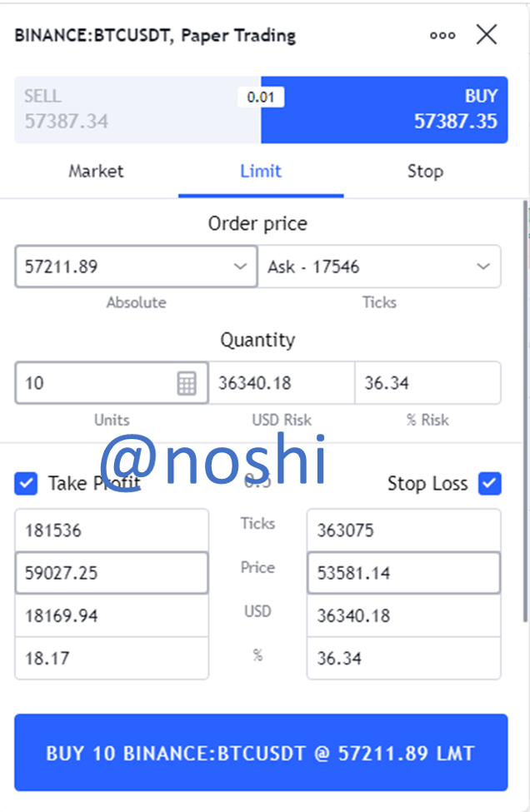Click the panel's vertical scrollbar
This screenshot has width=530, height=812.
click(x=525, y=408)
